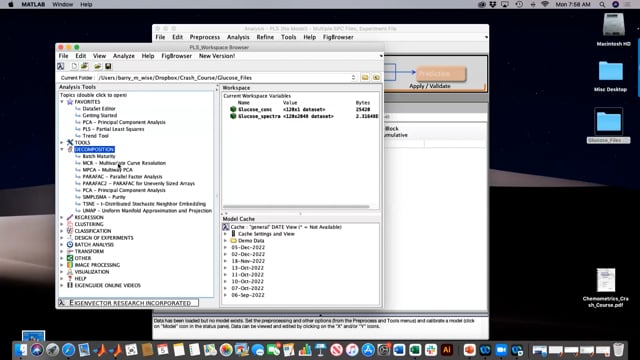Viewport: 640px width, 360px height.
Task: Click into the Current Folder path field
Action: pyautogui.click(x=224, y=78)
